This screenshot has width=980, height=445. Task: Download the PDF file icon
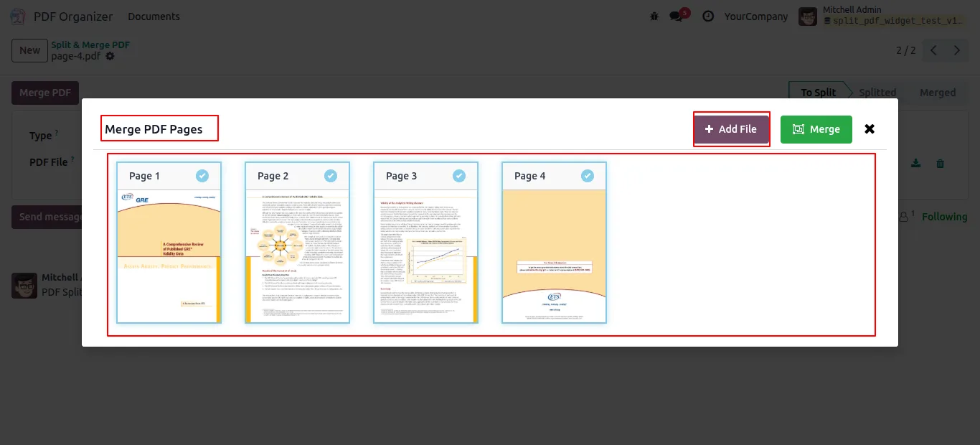click(x=915, y=164)
